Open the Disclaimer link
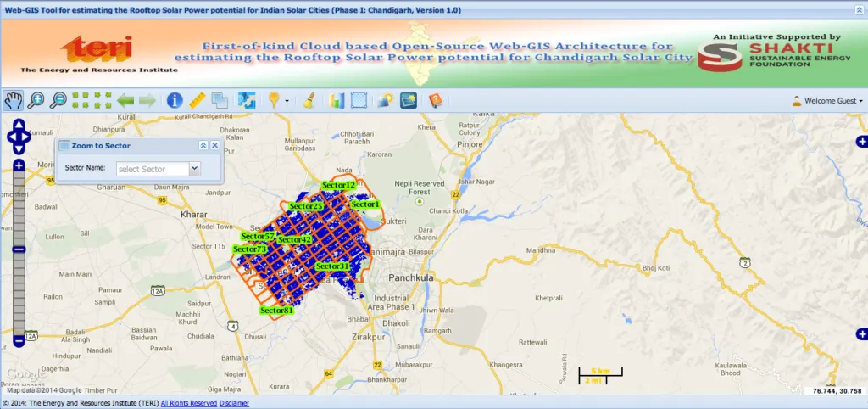The width and height of the screenshot is (868, 409). 234,403
